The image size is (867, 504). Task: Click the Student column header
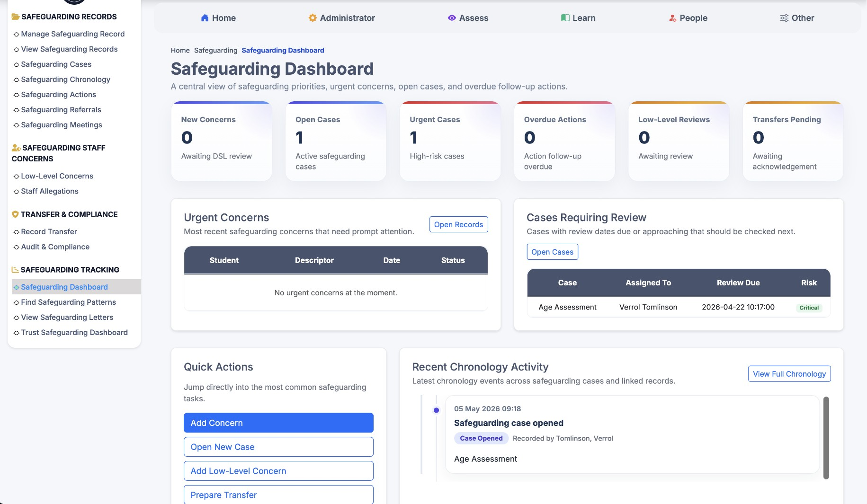pyautogui.click(x=224, y=260)
